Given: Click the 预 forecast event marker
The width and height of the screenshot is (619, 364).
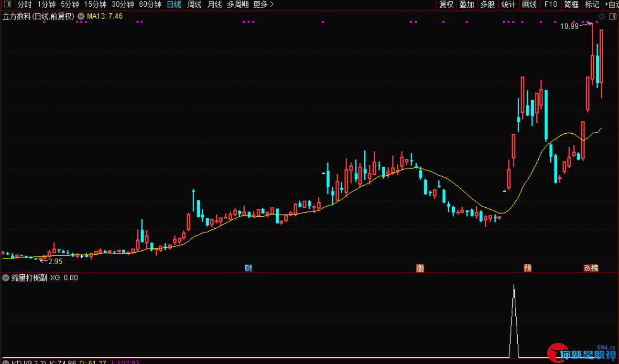Looking at the screenshot, I should pyautogui.click(x=527, y=268).
